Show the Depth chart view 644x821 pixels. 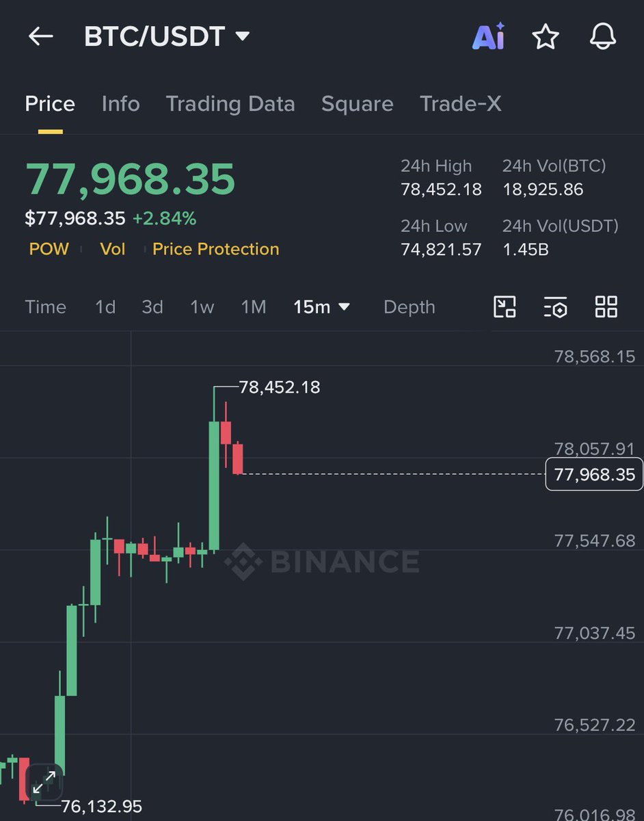[409, 307]
